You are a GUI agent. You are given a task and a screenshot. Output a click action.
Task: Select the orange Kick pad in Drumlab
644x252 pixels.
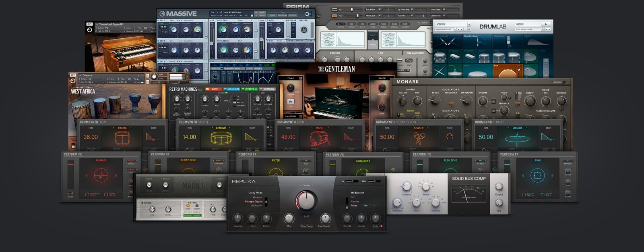tap(507, 71)
